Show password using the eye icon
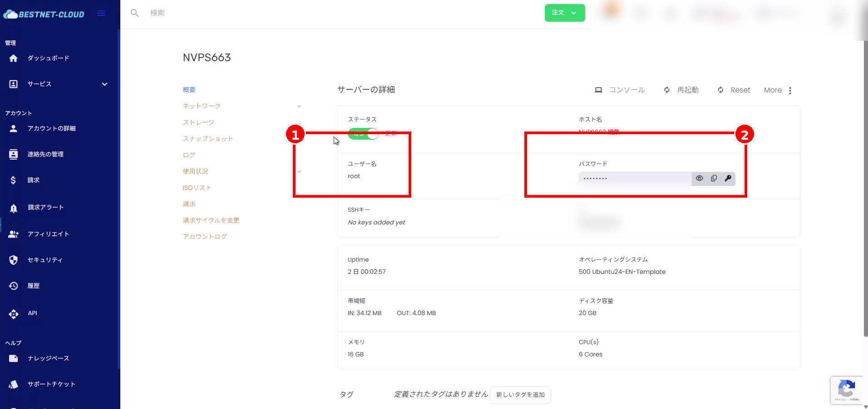The height and width of the screenshot is (409, 868). coord(699,178)
